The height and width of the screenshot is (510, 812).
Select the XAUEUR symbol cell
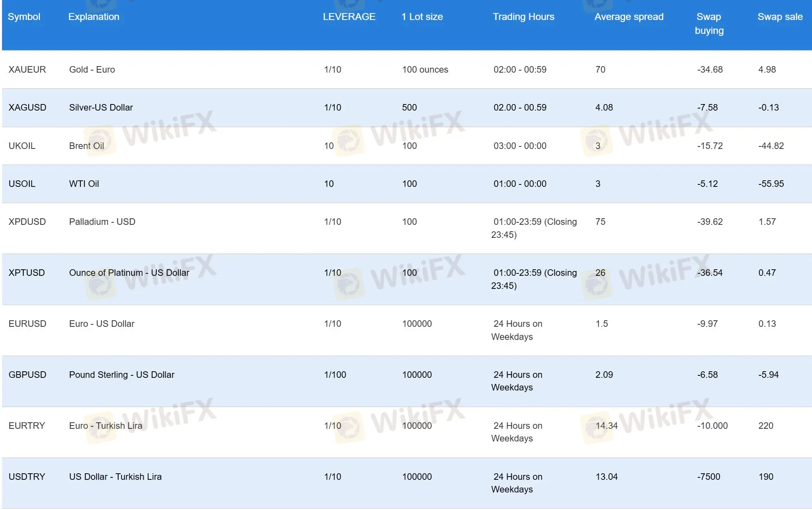pos(27,69)
